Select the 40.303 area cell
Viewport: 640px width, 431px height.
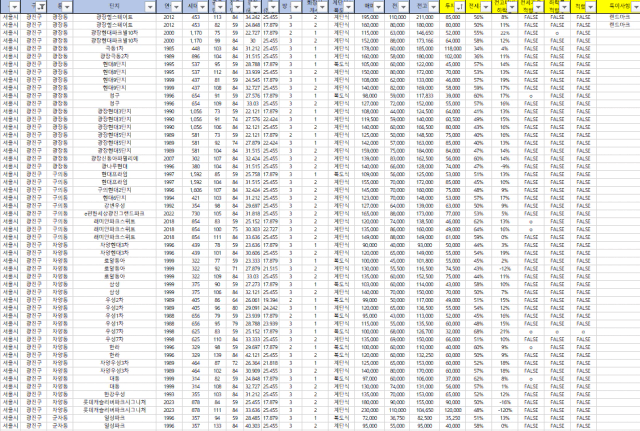point(252,426)
